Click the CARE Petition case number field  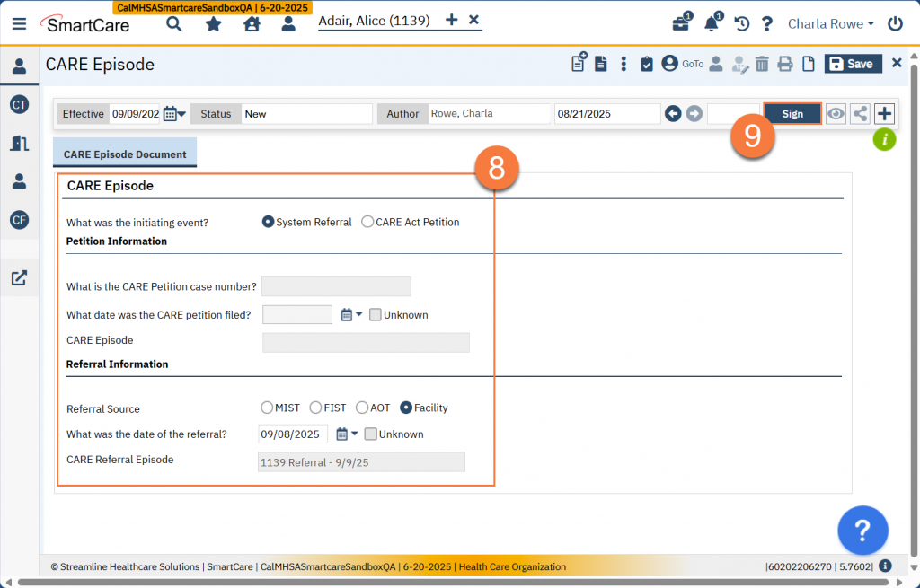[336, 286]
